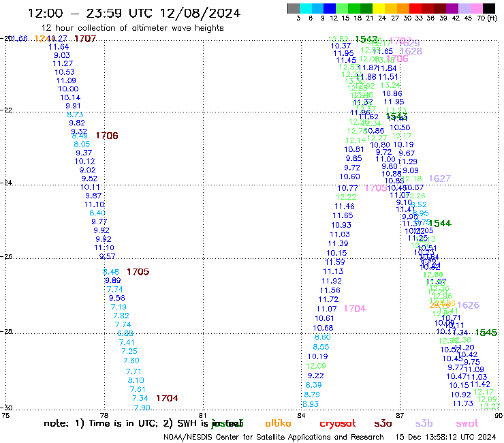This screenshot has width=504, height=443.
Task: Click the 'altika' satellite legend label
Action: pos(278,423)
